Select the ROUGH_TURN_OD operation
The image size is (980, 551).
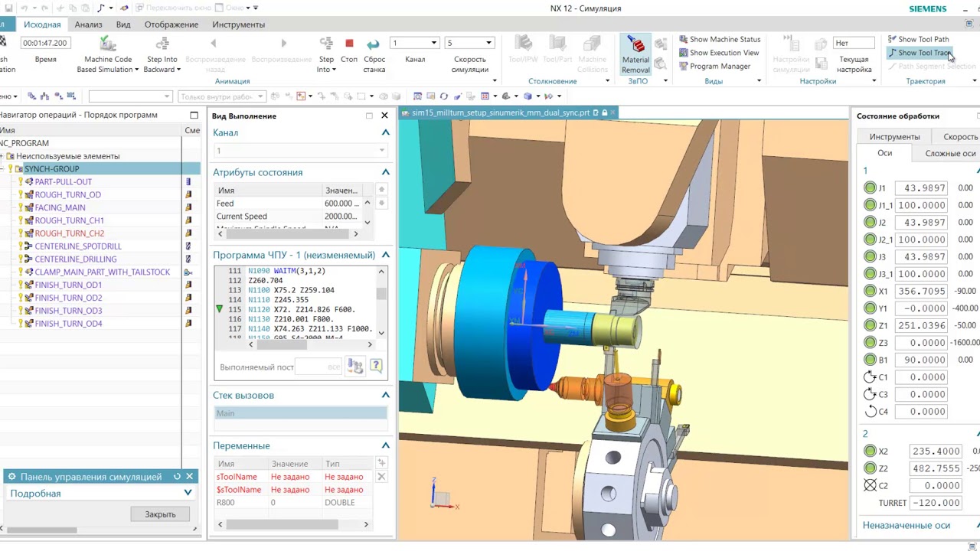(x=67, y=194)
